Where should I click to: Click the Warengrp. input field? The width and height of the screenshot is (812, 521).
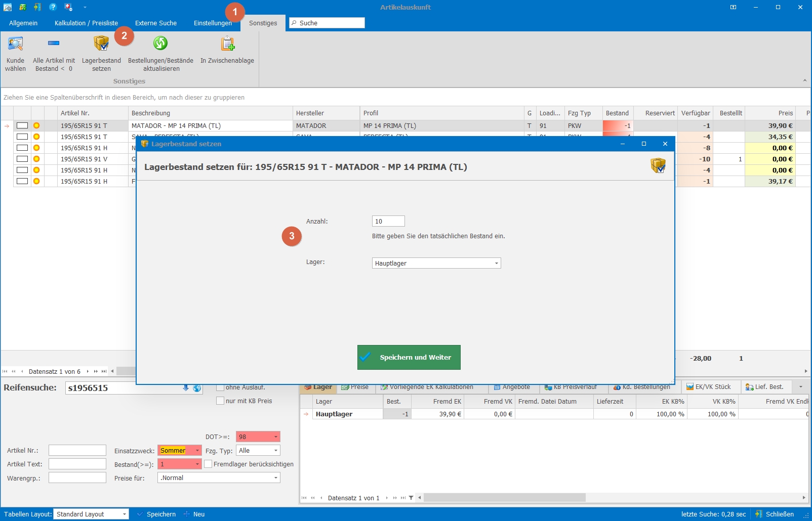tap(77, 477)
